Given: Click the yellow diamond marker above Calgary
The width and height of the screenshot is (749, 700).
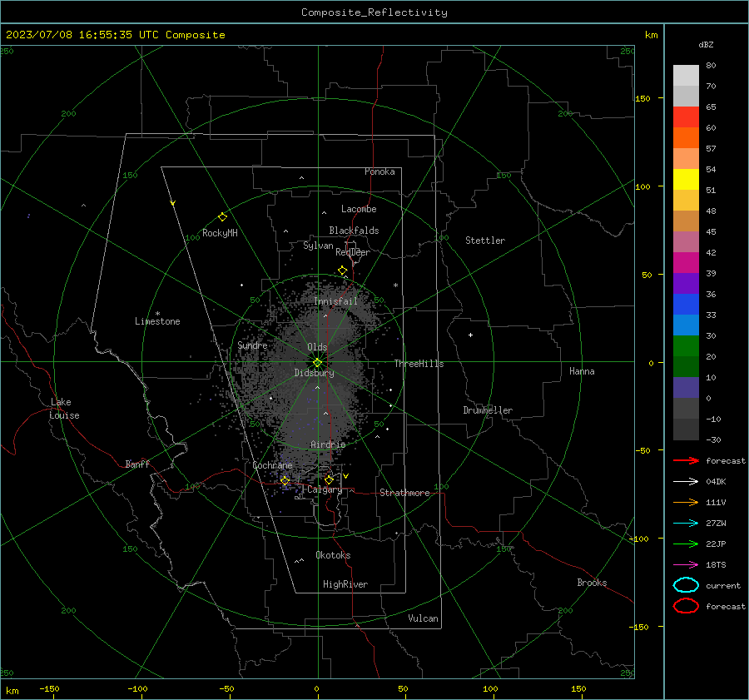Looking at the screenshot, I should point(329,479).
